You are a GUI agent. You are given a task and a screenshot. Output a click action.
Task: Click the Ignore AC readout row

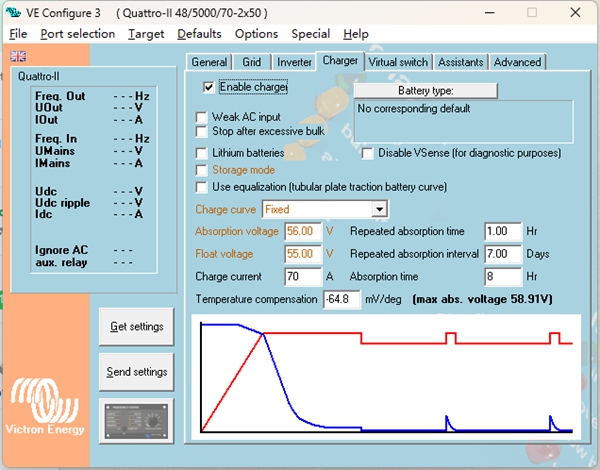[84, 250]
